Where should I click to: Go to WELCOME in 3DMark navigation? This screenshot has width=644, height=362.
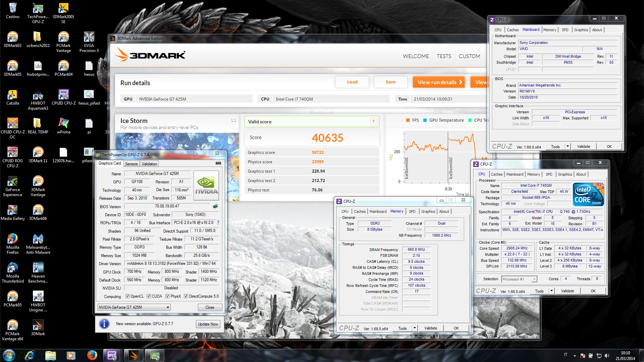click(x=416, y=56)
